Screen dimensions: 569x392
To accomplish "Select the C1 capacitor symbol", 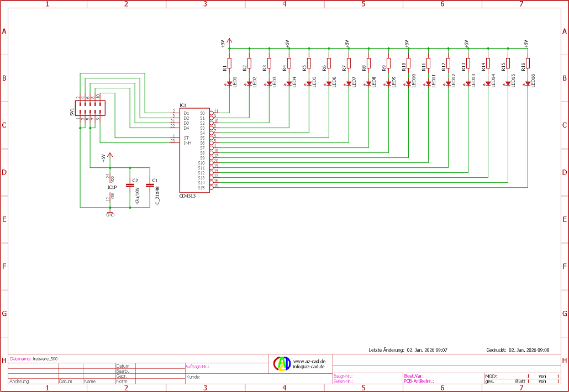I will pos(150,186).
